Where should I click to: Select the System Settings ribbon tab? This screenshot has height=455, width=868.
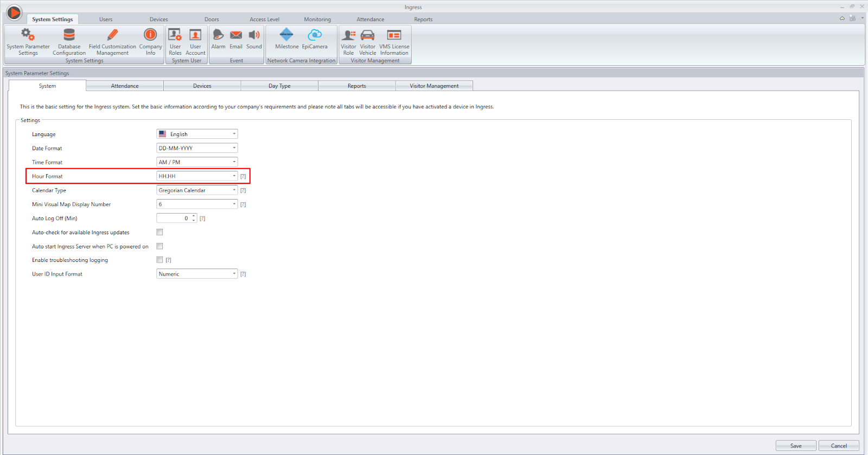[53, 20]
